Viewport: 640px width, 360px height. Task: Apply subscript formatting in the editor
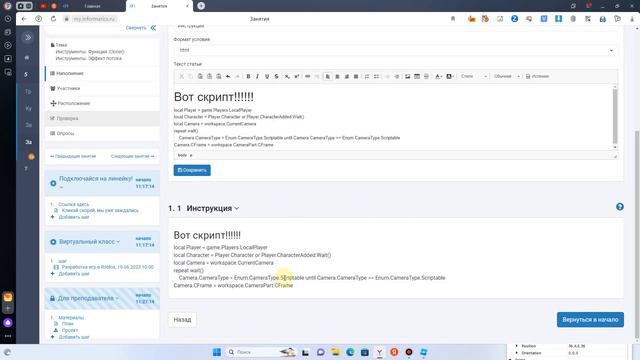click(x=287, y=76)
